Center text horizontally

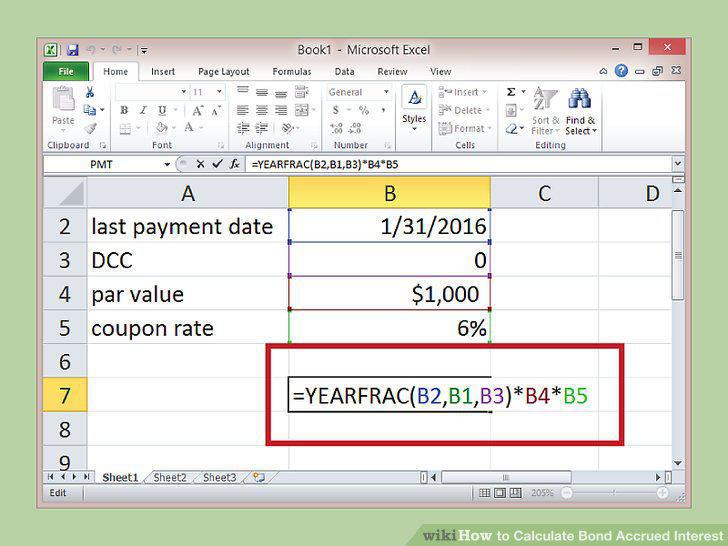click(262, 110)
